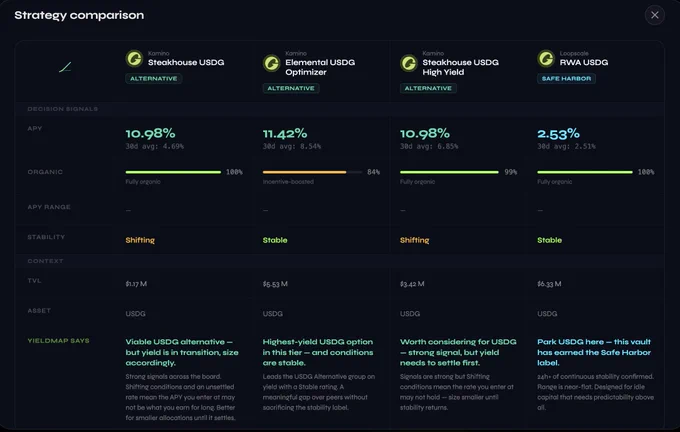Screen dimensions: 680x432
Task: Click the RWA USDG token icon
Action: (x=546, y=59)
